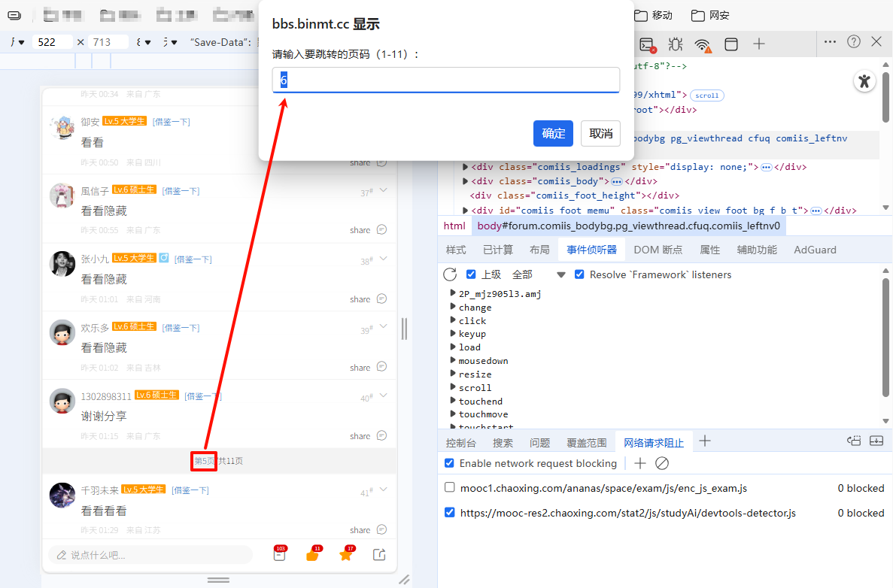The image size is (893, 588).
Task: Click 千羽未来's avatar
Action: 62,496
